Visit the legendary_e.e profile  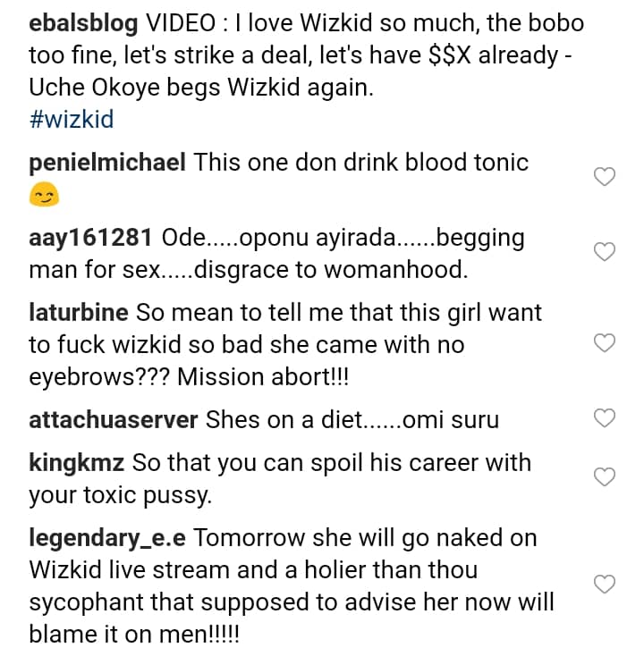(107, 538)
